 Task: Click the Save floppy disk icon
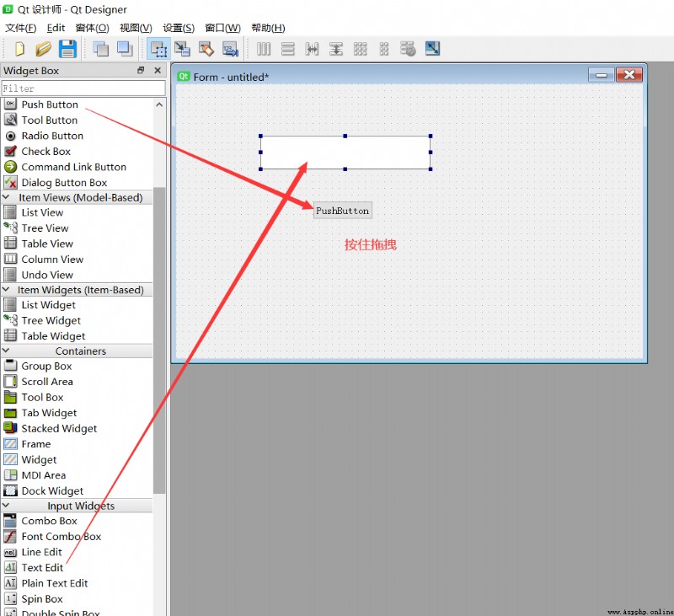[67, 49]
